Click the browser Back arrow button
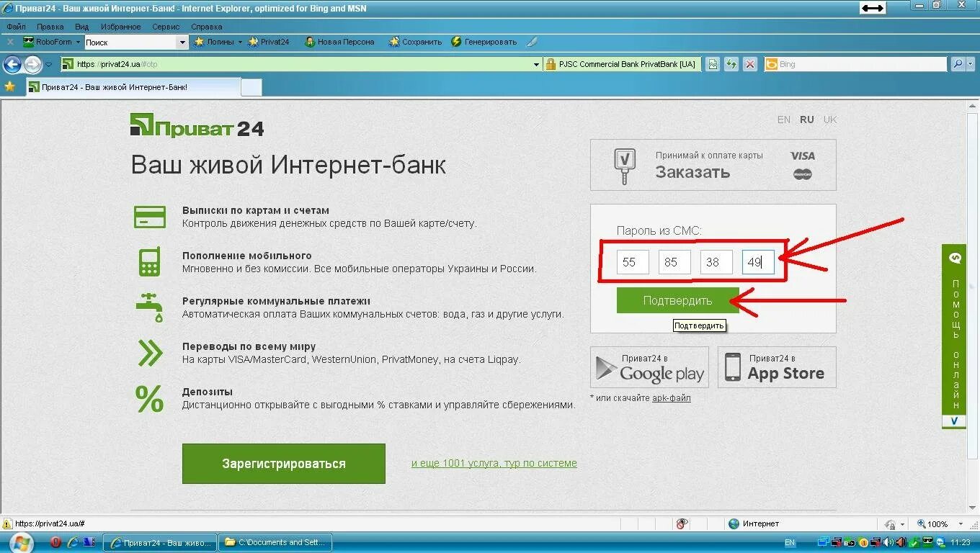Image resolution: width=980 pixels, height=553 pixels. pos(12,64)
